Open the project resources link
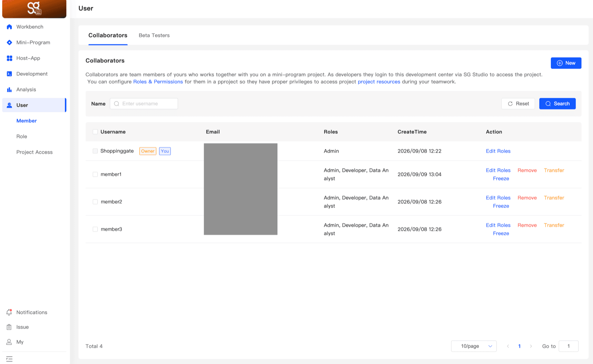Image resolution: width=593 pixels, height=364 pixels. point(379,82)
